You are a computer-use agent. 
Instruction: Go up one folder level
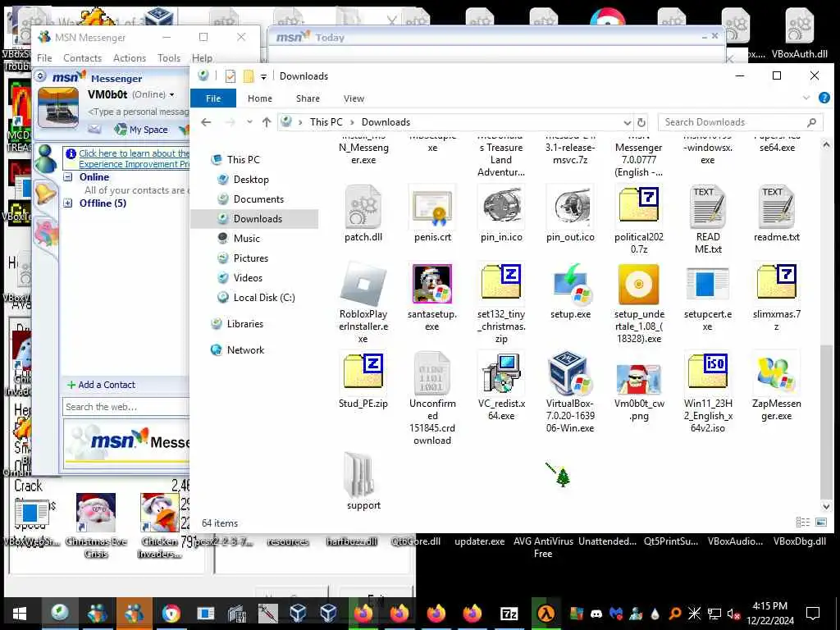267,122
